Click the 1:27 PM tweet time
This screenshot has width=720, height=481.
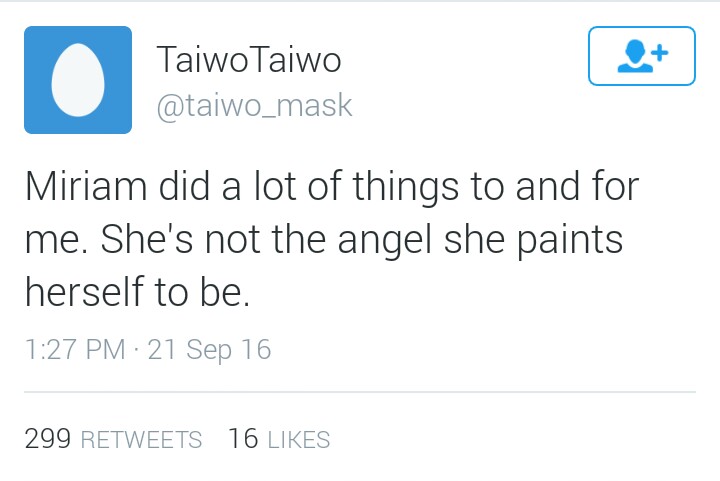click(75, 349)
